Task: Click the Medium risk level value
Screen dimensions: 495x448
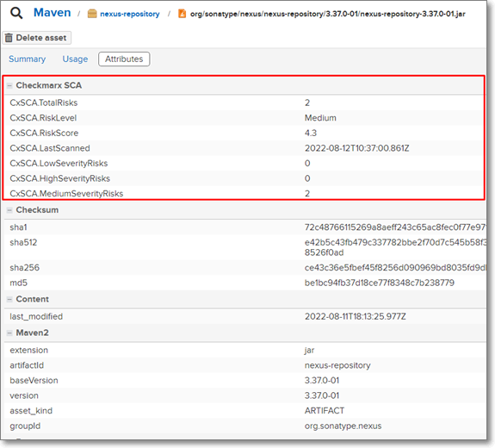Action: click(x=320, y=118)
